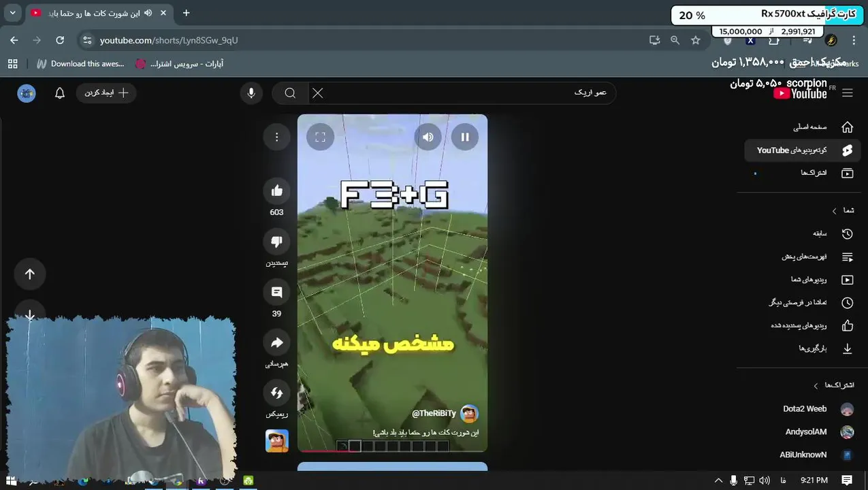Share this short via arrow icon

tap(276, 343)
